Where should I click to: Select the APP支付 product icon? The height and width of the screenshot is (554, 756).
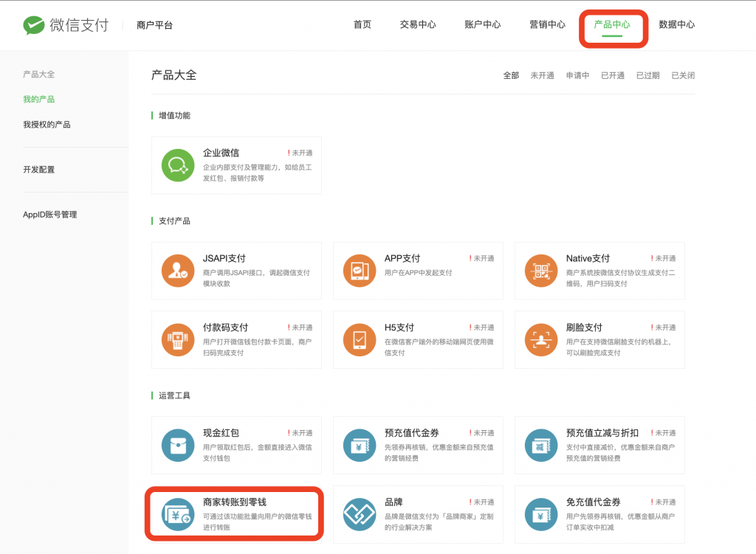pos(360,271)
